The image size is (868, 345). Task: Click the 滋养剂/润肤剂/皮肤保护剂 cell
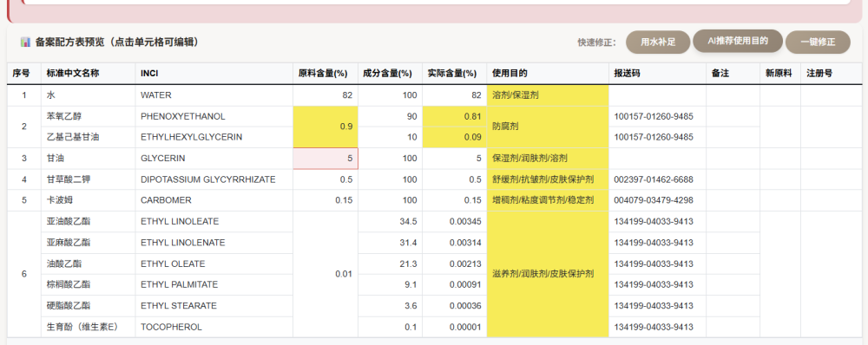point(548,274)
